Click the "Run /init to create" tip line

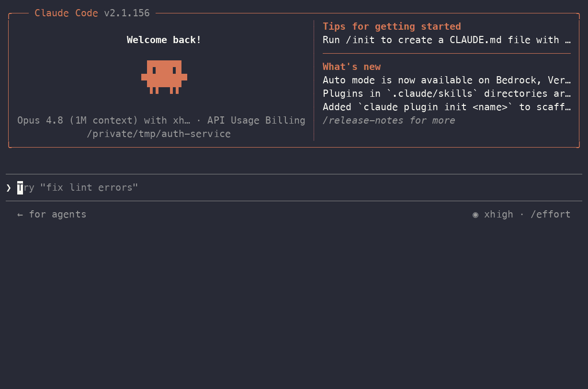tap(447, 40)
